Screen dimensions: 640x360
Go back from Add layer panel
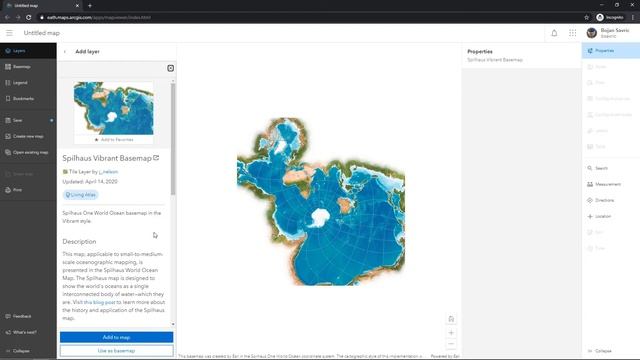[x=64, y=52]
